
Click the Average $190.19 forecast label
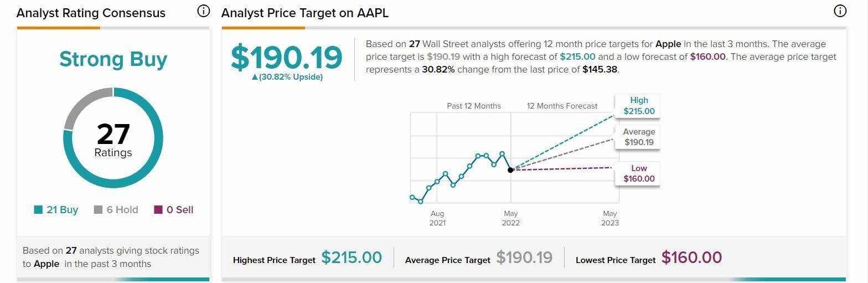pyautogui.click(x=638, y=137)
